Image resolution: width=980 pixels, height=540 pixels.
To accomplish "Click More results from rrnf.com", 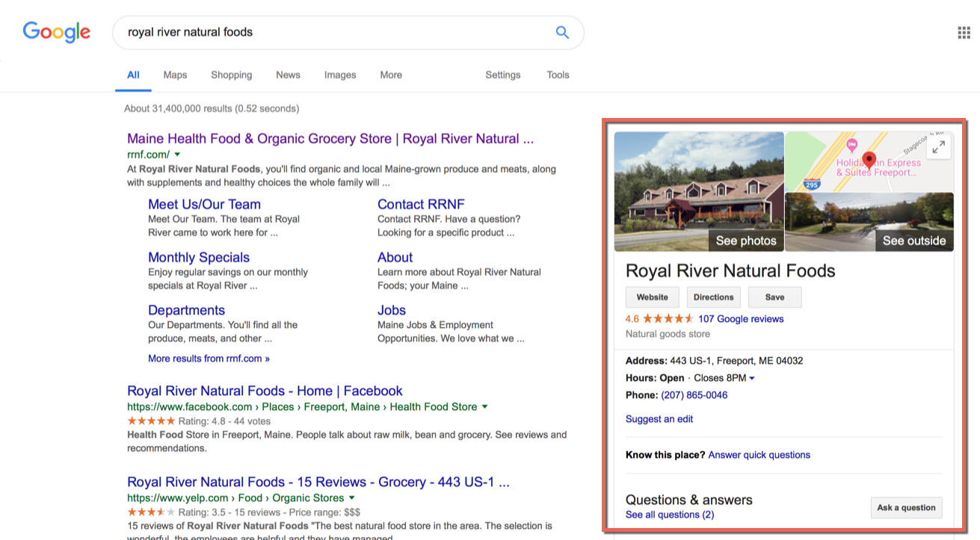I will click(x=209, y=359).
